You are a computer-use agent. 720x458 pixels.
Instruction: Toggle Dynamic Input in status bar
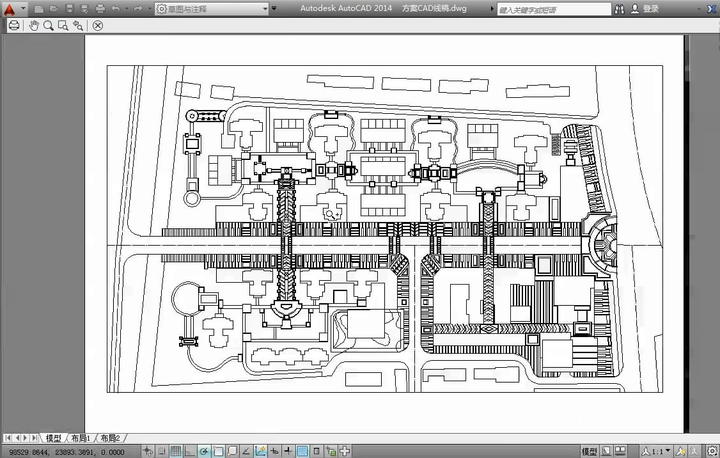274,451
